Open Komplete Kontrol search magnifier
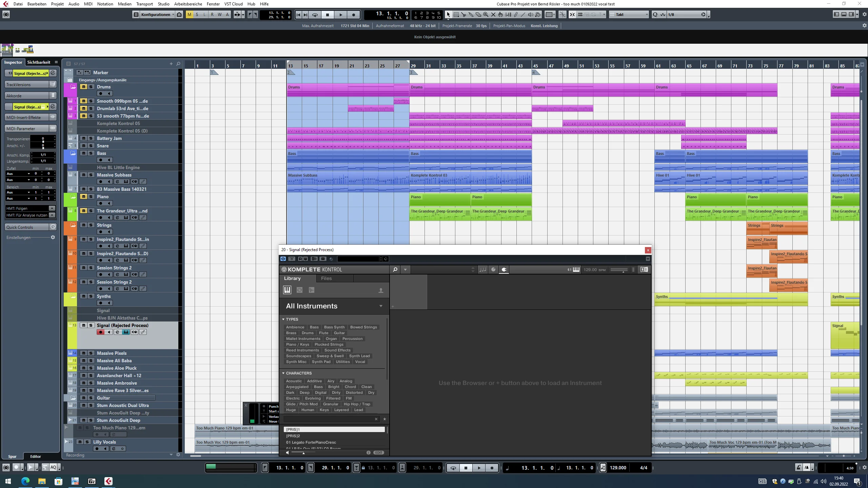Screen dimensions: 868x488 pyautogui.click(x=395, y=270)
